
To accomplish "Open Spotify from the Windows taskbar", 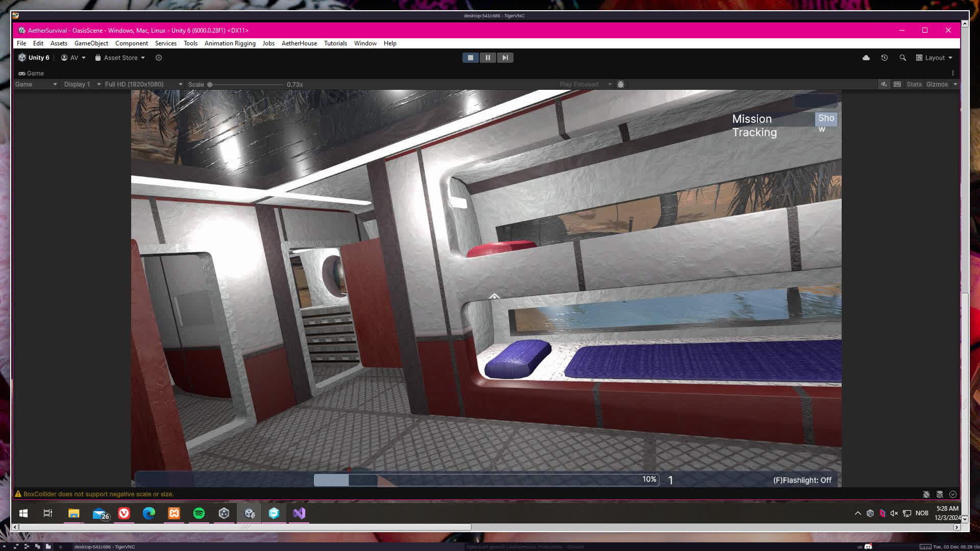I will [199, 513].
